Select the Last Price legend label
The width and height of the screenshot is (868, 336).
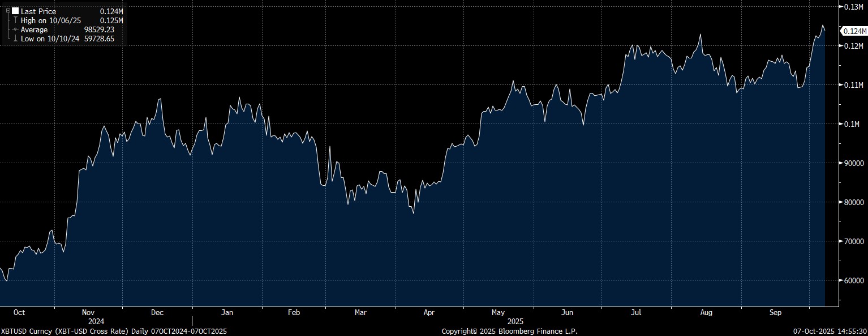pos(38,11)
